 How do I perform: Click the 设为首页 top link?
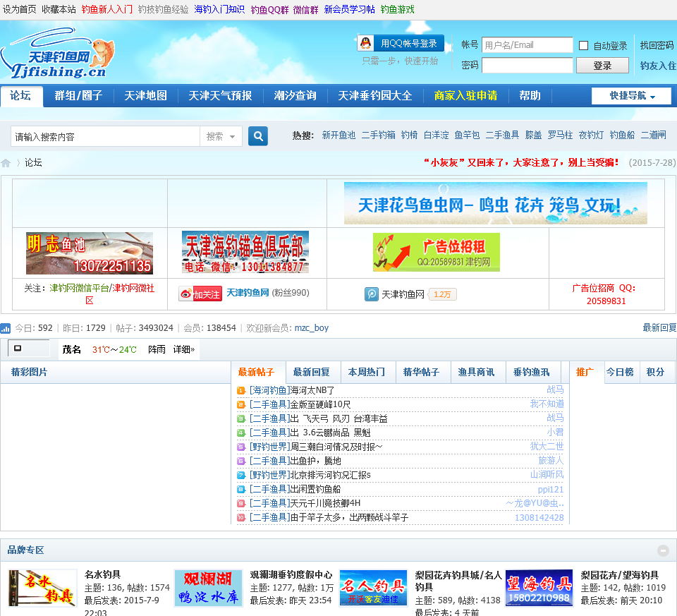tap(20, 9)
